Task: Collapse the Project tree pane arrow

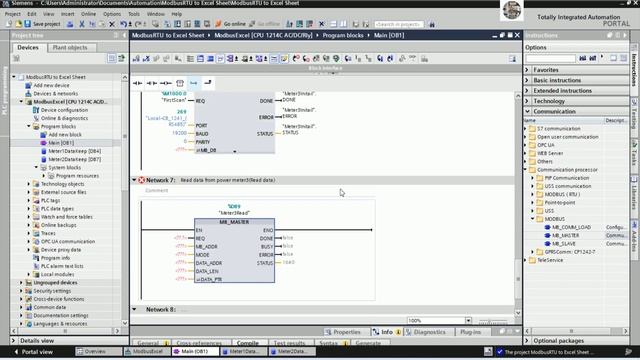Action: tap(124, 36)
